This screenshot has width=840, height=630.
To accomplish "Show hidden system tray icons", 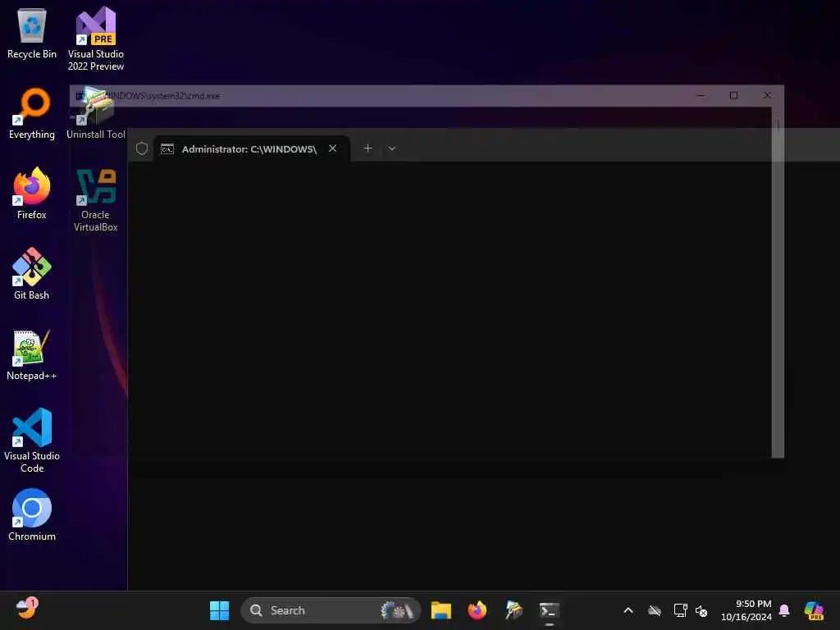I will 628,610.
